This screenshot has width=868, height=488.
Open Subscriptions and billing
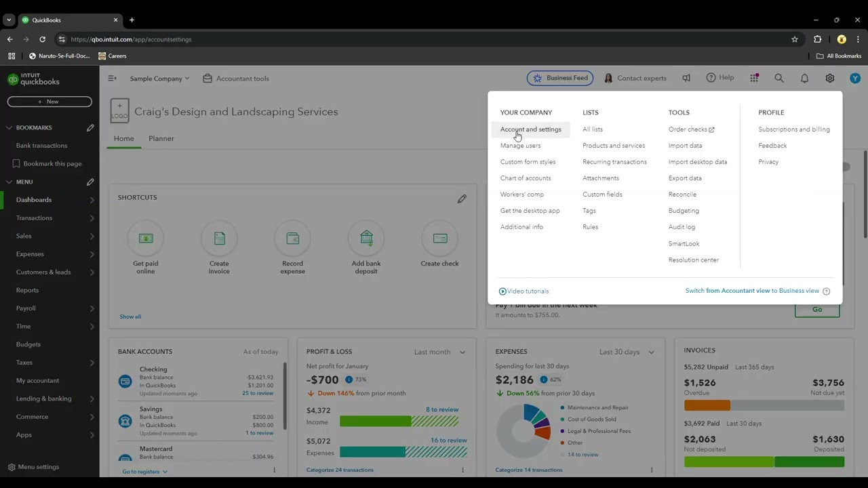click(x=794, y=129)
